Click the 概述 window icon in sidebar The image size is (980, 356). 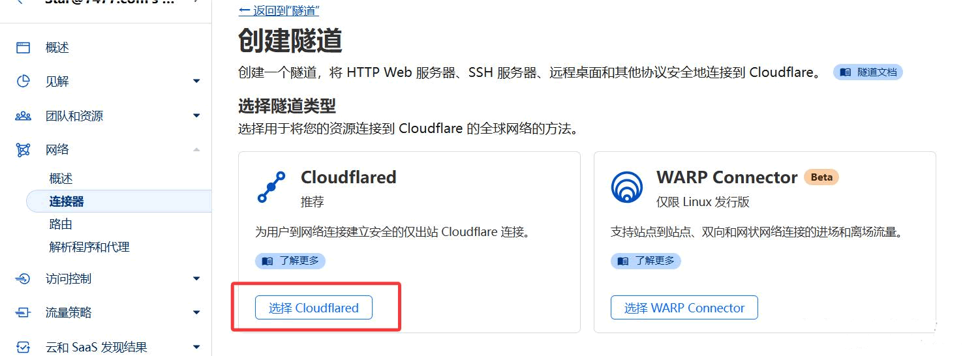click(23, 48)
